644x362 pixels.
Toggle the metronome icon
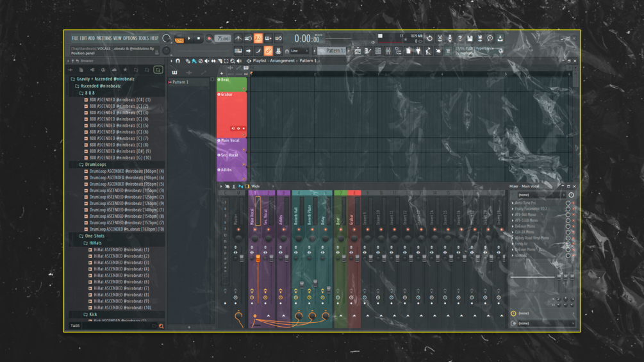click(x=238, y=38)
